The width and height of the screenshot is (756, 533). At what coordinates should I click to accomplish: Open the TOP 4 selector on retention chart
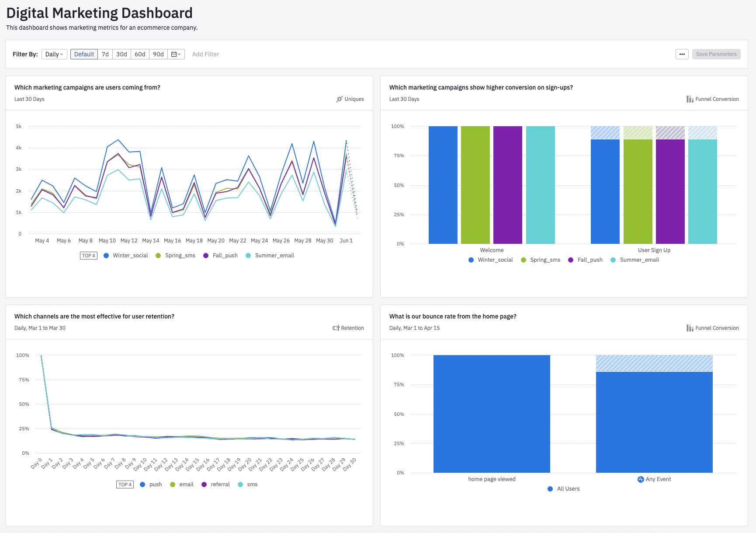click(x=125, y=484)
